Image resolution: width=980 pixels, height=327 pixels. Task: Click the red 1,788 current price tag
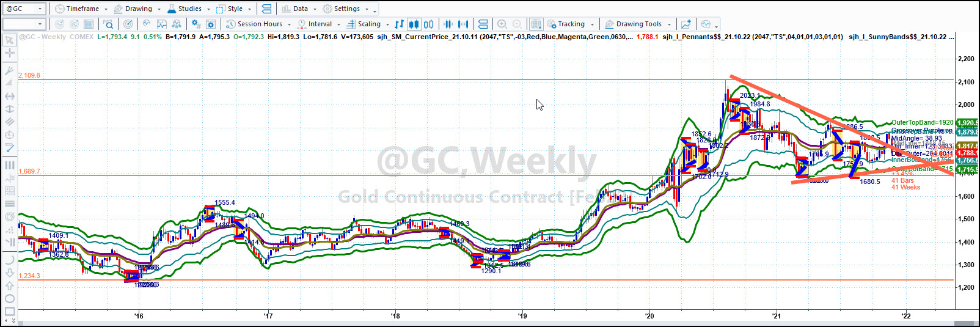coord(967,153)
